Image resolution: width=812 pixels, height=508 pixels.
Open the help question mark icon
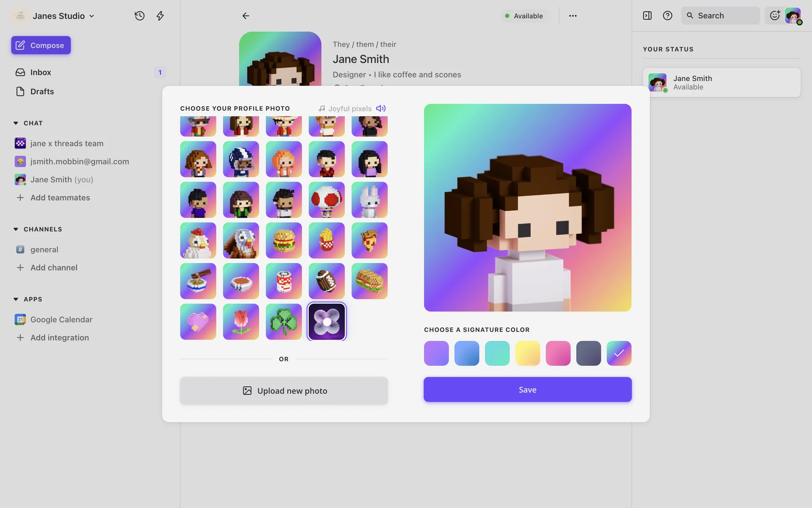[x=667, y=16]
